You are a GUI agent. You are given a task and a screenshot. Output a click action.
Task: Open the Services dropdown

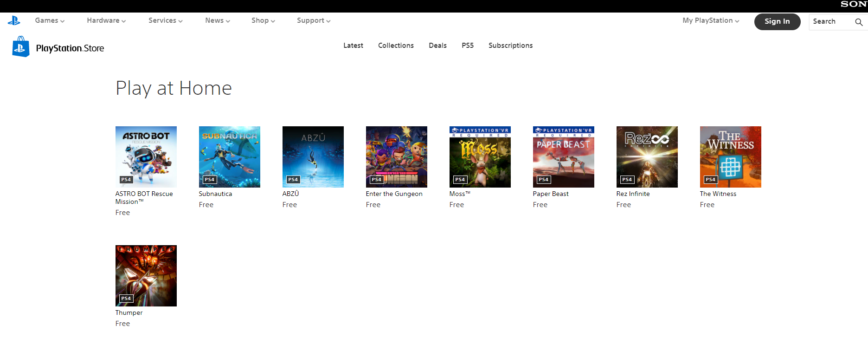click(166, 20)
